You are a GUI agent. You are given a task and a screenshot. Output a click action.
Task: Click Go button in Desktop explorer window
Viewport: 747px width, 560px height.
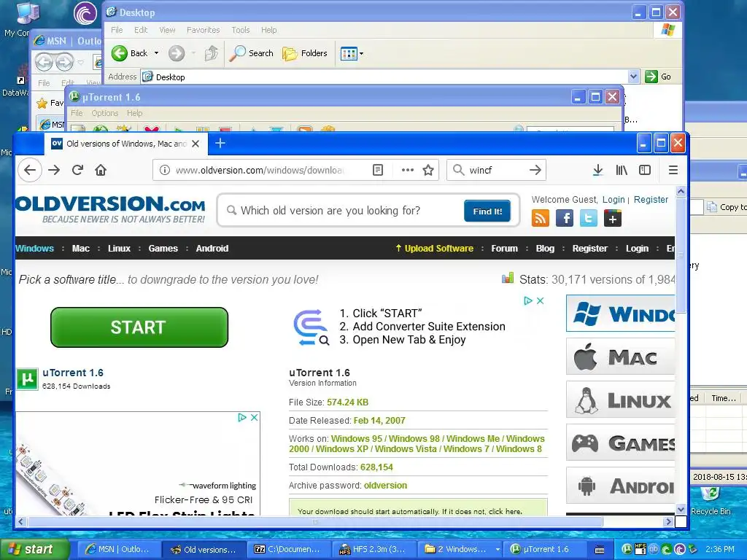(658, 76)
